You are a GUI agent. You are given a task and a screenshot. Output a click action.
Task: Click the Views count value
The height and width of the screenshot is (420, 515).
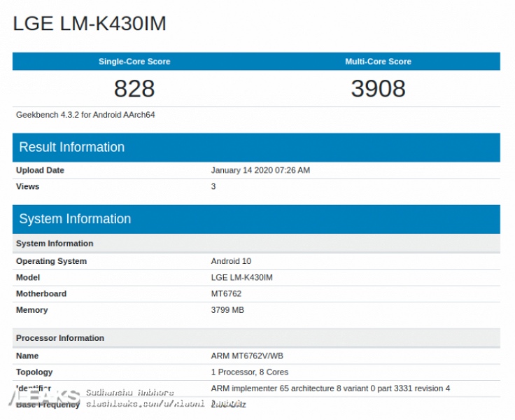point(213,186)
